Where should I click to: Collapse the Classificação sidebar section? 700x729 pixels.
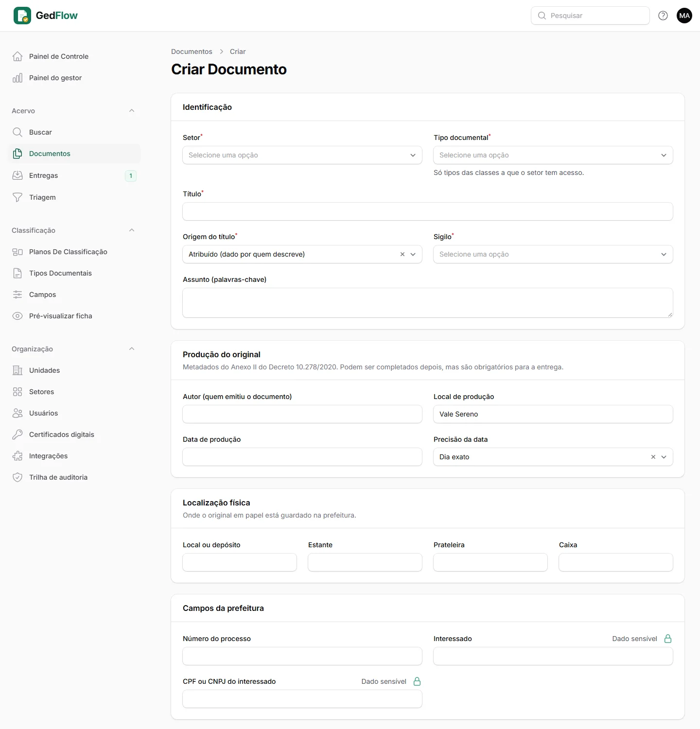[132, 230]
